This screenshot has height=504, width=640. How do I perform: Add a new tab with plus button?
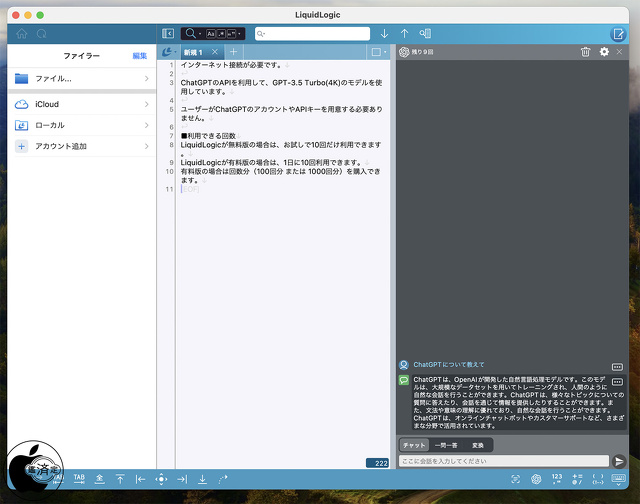pos(233,52)
